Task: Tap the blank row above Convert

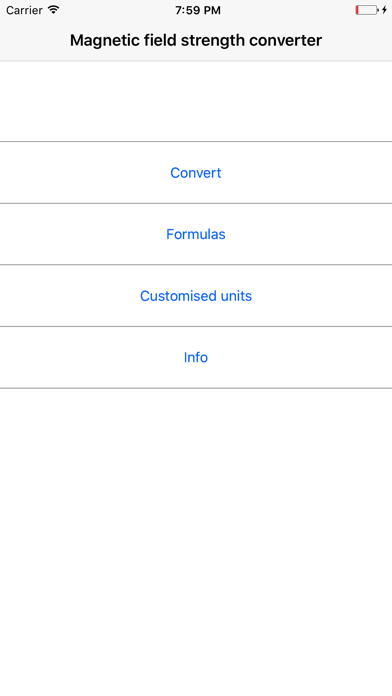Action: click(196, 101)
